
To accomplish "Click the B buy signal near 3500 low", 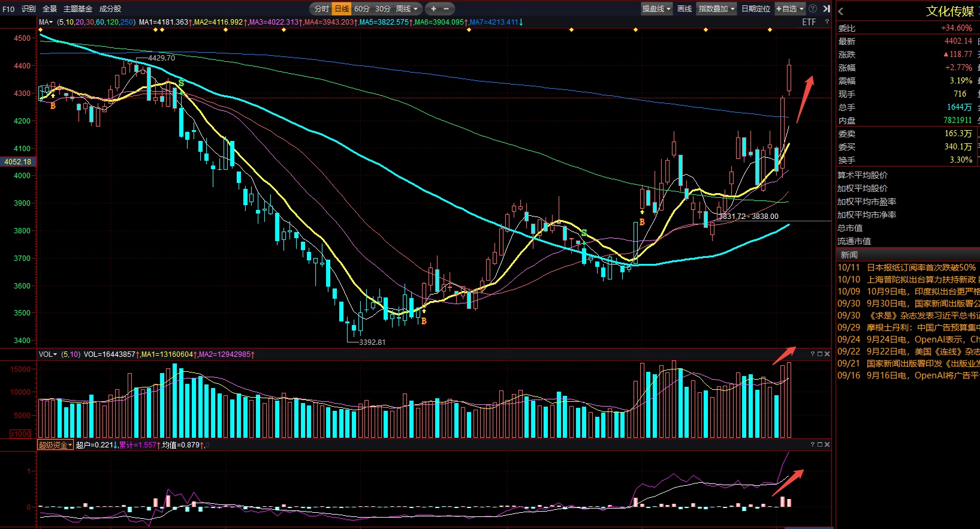I will point(424,321).
